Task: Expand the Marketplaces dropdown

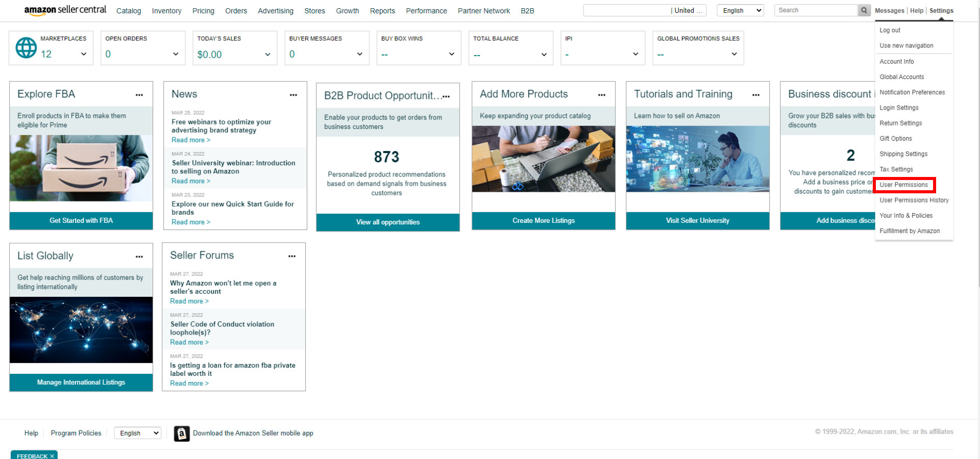Action: (x=84, y=54)
